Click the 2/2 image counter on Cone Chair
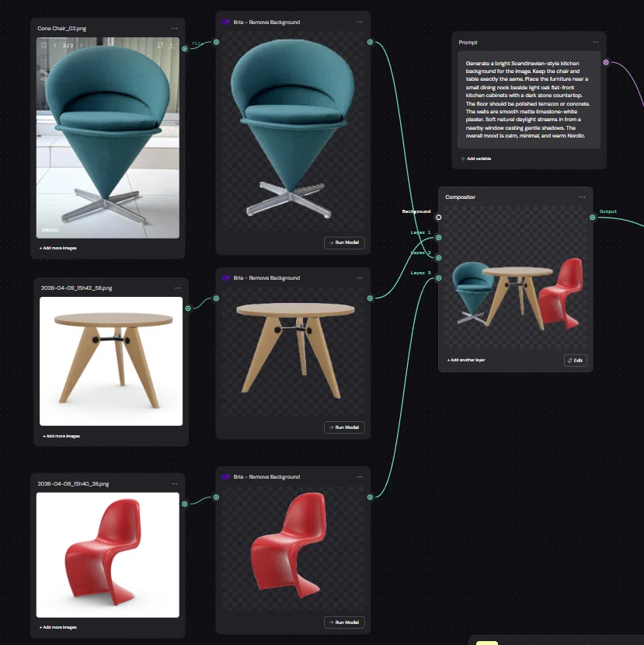 point(68,46)
